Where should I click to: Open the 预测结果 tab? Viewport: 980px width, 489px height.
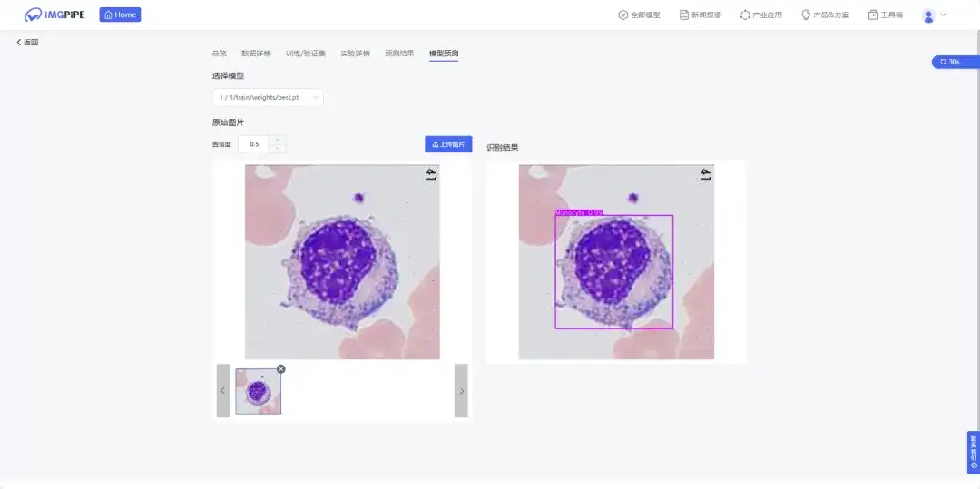[399, 54]
